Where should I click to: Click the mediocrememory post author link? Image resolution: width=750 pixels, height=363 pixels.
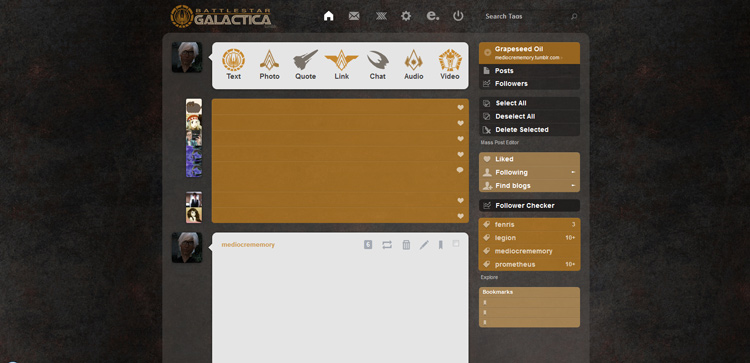pos(248,245)
